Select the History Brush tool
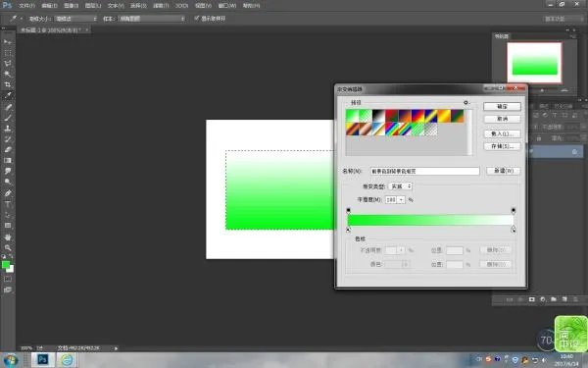588x368 pixels. tap(8, 139)
